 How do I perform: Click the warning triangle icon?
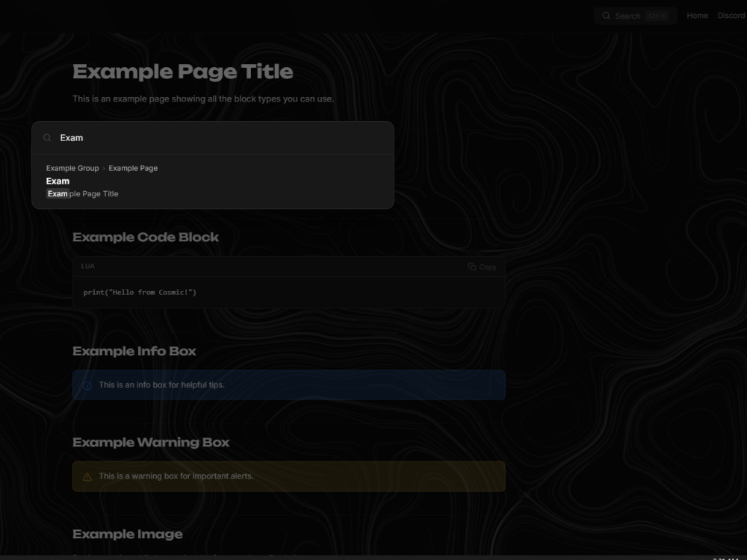coord(87,476)
